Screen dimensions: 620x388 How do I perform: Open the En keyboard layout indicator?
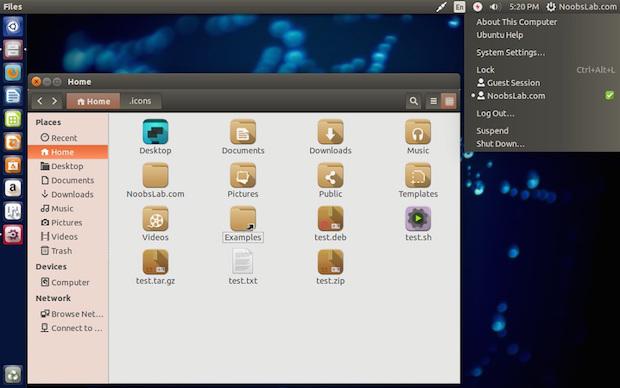(x=459, y=7)
